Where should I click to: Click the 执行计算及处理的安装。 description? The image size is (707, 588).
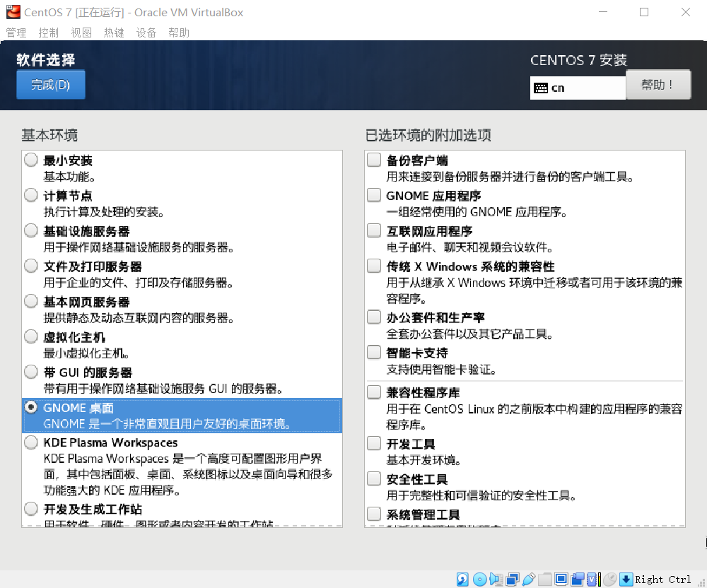click(x=104, y=212)
